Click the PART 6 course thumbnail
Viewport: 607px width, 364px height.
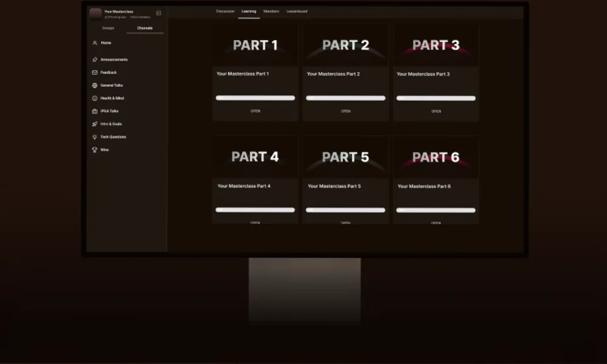click(x=436, y=157)
